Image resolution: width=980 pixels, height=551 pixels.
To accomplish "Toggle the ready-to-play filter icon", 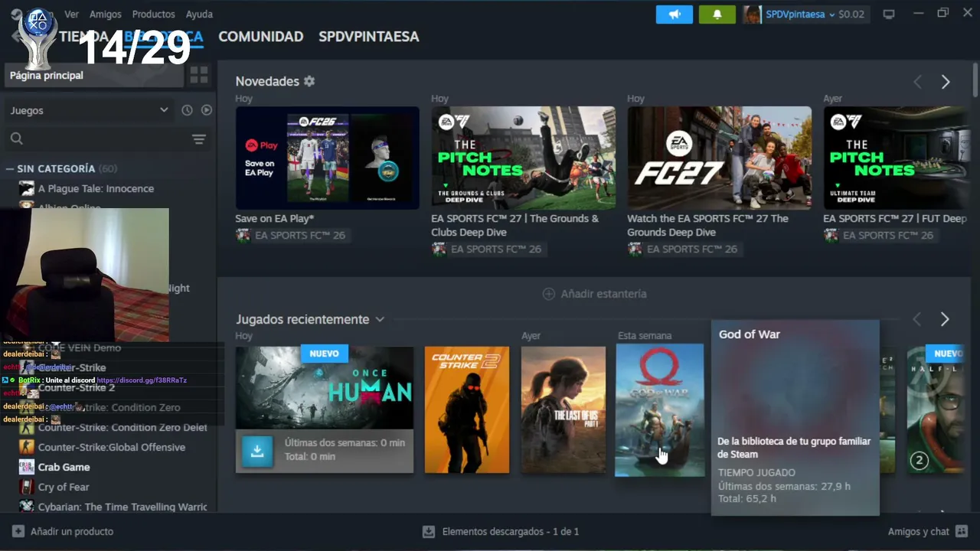I will (207, 110).
